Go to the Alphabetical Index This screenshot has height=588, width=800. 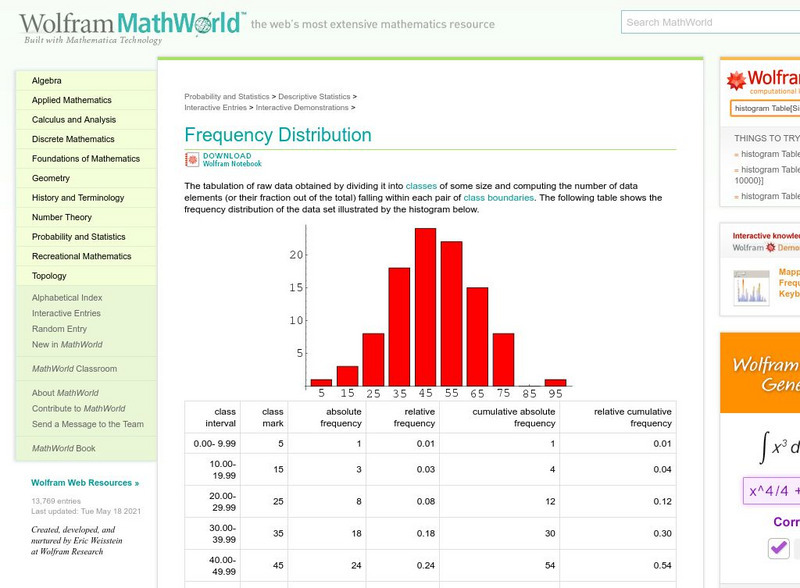click(67, 298)
